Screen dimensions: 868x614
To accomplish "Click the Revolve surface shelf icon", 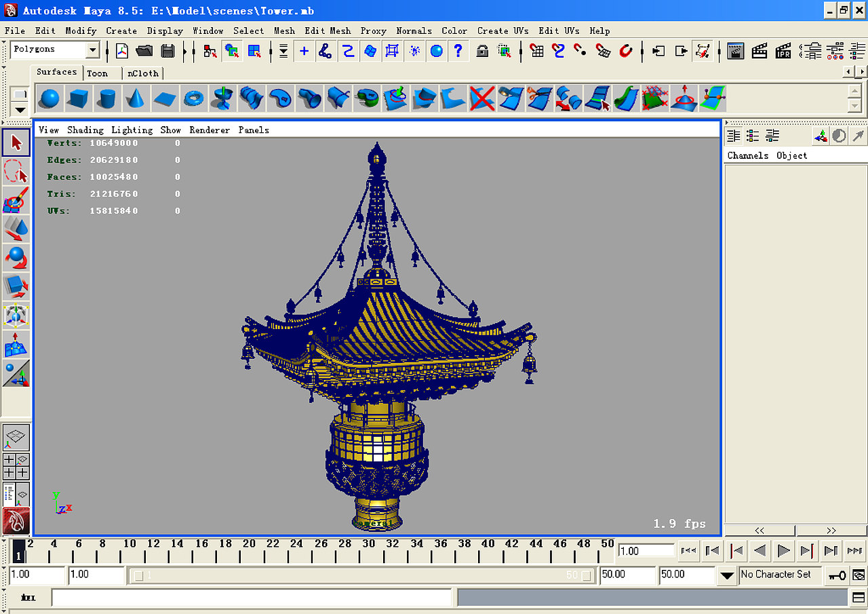I will [222, 98].
